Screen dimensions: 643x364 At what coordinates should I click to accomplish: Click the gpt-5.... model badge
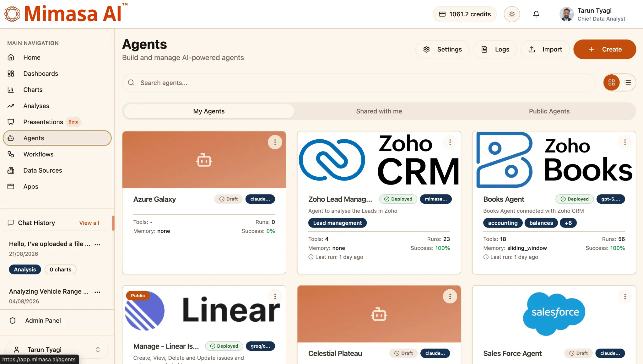[611, 199]
